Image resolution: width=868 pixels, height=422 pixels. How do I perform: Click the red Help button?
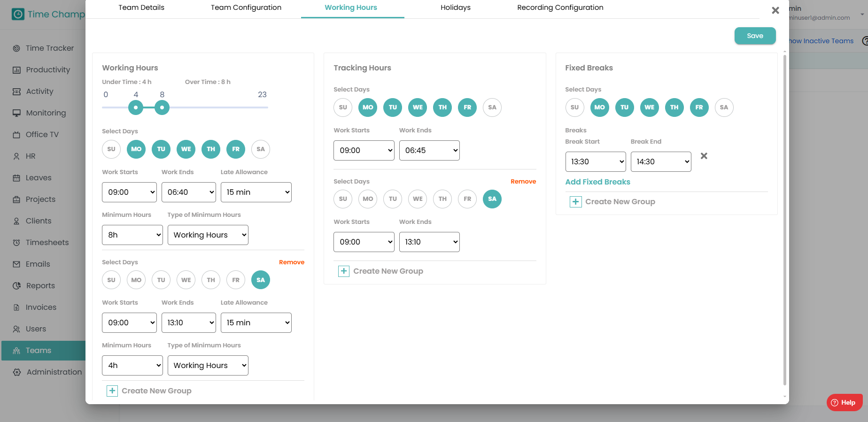[844, 402]
